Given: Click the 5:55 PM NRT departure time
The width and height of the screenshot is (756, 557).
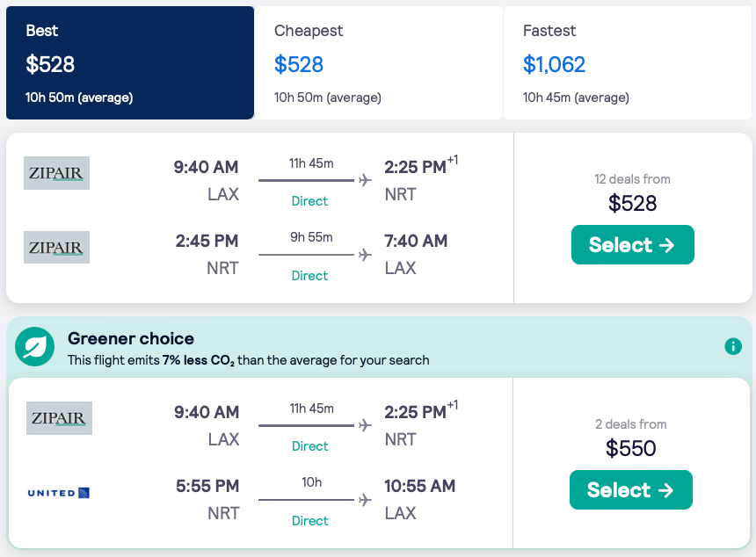Looking at the screenshot, I should 207,486.
